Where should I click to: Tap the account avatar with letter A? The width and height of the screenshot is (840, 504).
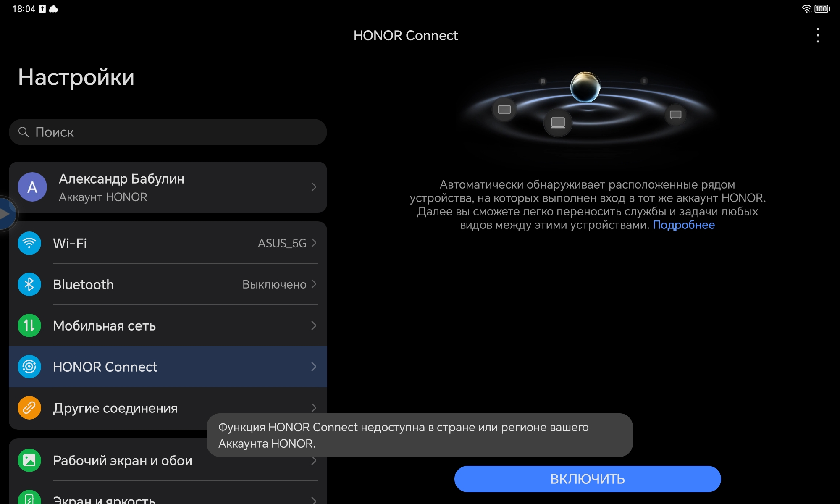tap(32, 187)
